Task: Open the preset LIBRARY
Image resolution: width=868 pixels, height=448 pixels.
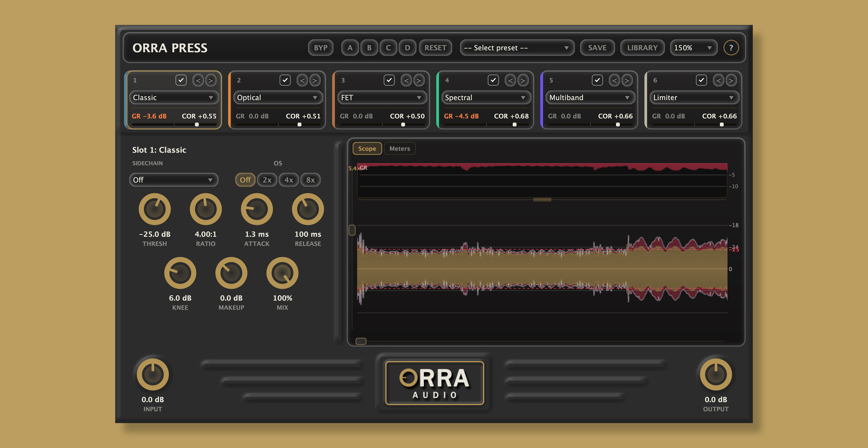Action: (x=642, y=48)
